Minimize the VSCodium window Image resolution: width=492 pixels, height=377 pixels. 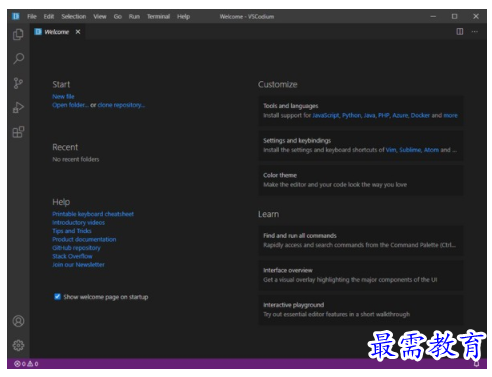pos(433,16)
